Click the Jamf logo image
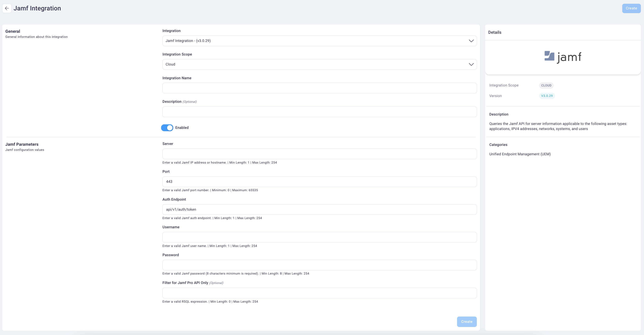This screenshot has width=644, height=335. tap(563, 57)
